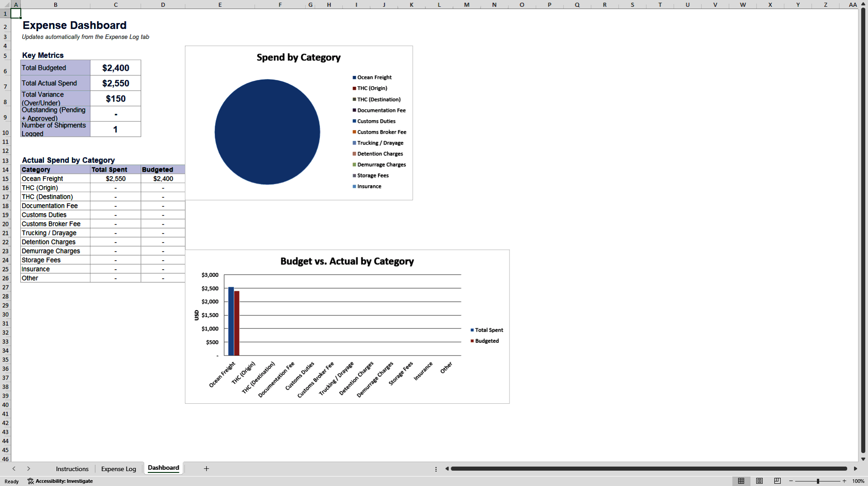Screen dimensions: 868x486
Task: Click horizontal scrollbar left arrow
Action: [447, 469]
